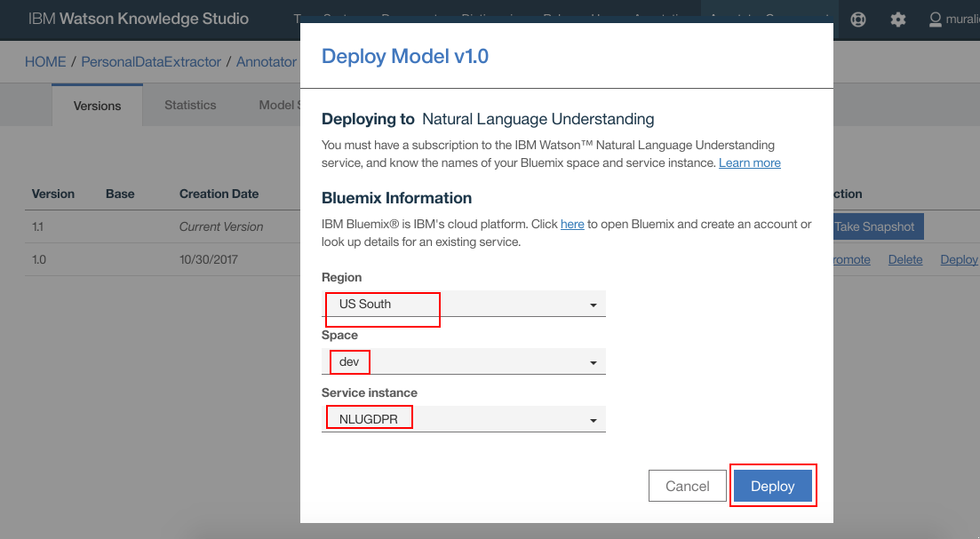Click the IBM Watson Knowledge Studio logo
This screenshot has width=980, height=539.
(x=138, y=19)
